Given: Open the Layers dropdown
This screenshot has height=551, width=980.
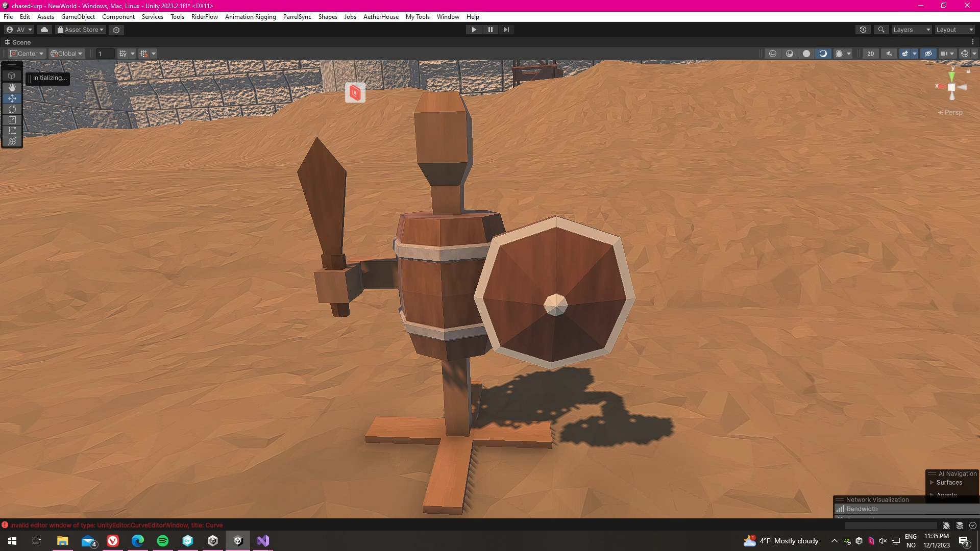Looking at the screenshot, I should (912, 30).
